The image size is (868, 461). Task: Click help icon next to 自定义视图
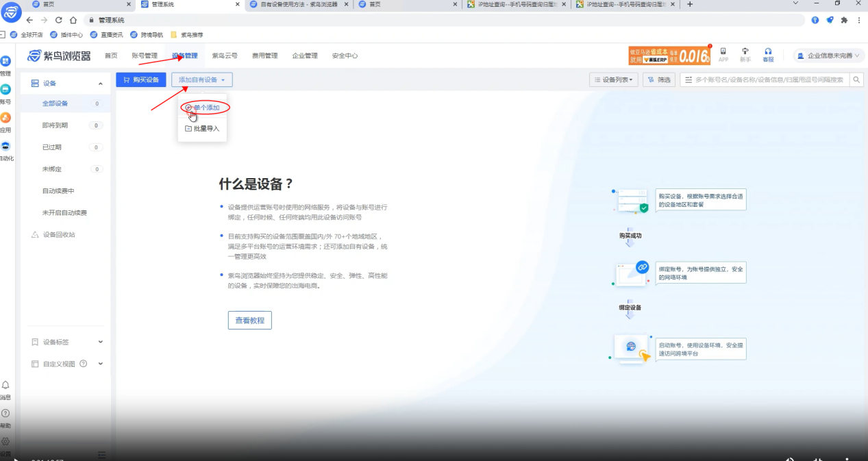(84, 364)
